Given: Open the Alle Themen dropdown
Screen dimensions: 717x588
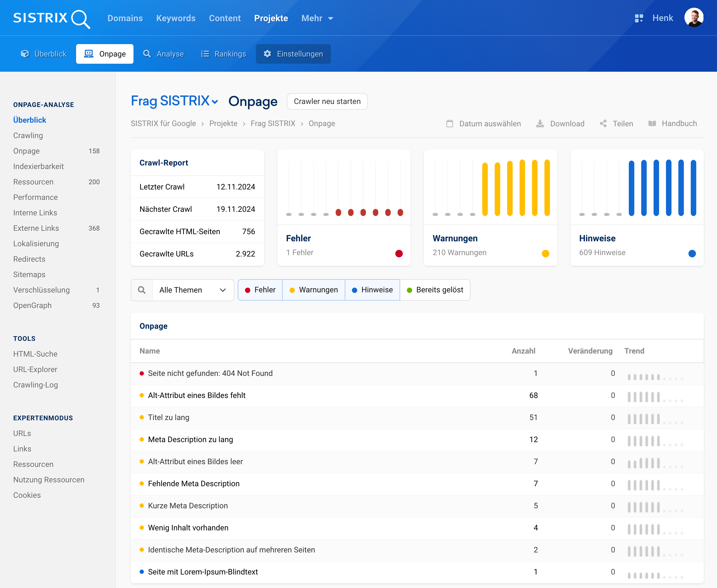Looking at the screenshot, I should 193,290.
